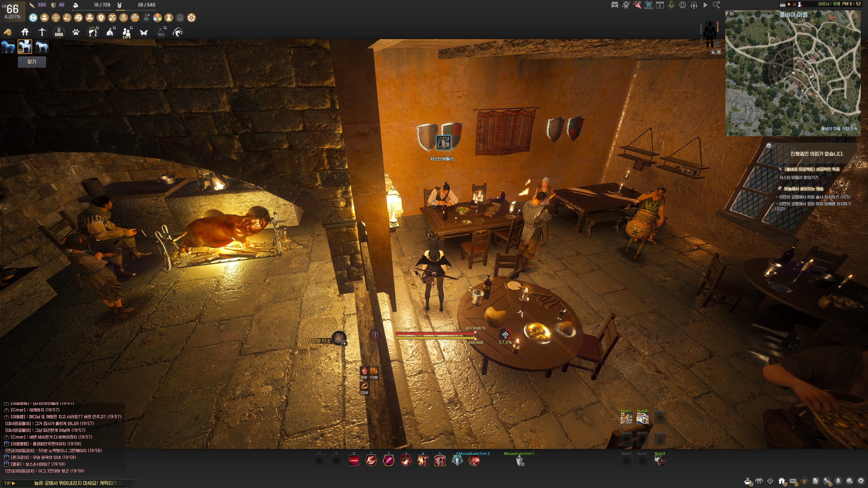Open the settings gear icon

861,481
